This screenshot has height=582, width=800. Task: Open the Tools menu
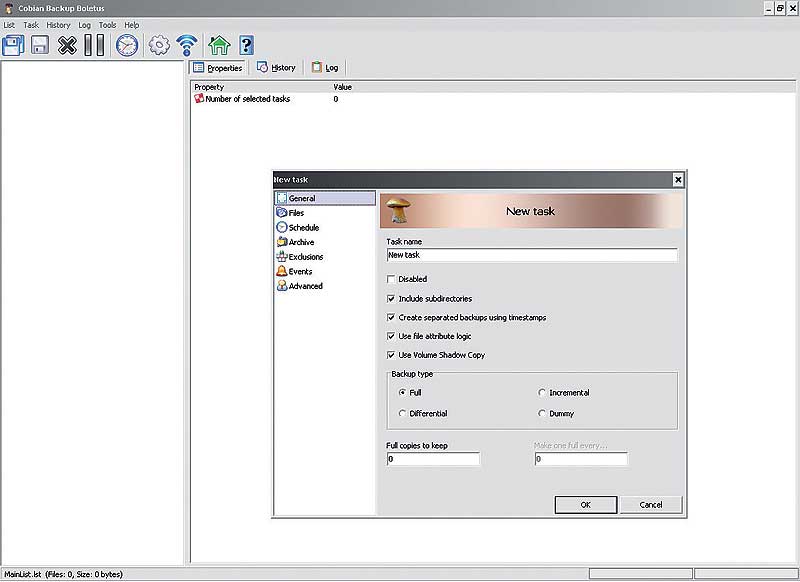pos(108,25)
